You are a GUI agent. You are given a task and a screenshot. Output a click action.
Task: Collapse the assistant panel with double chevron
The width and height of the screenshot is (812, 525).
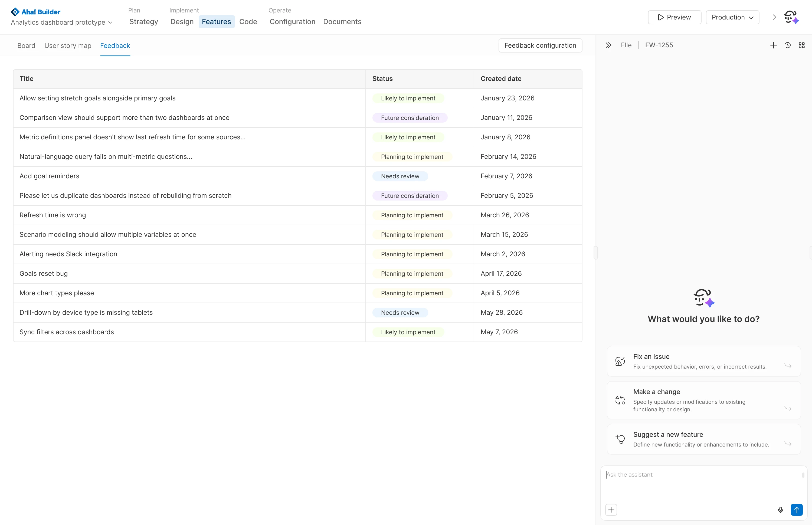pyautogui.click(x=608, y=45)
